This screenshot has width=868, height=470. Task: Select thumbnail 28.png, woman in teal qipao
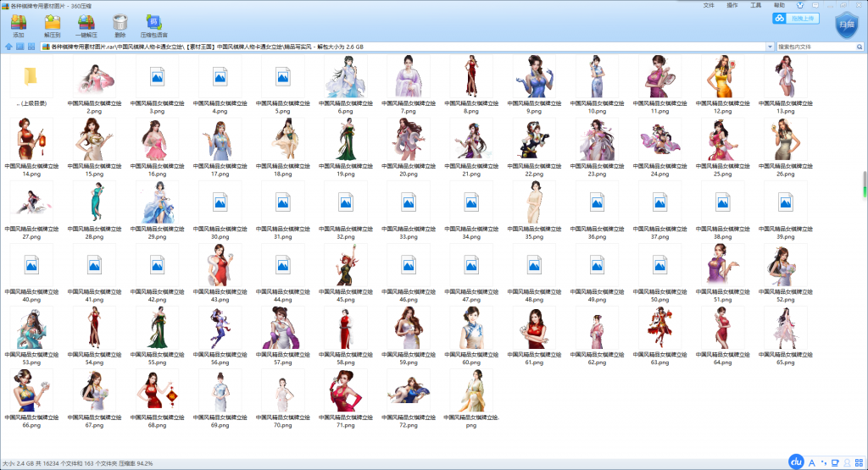[94, 202]
